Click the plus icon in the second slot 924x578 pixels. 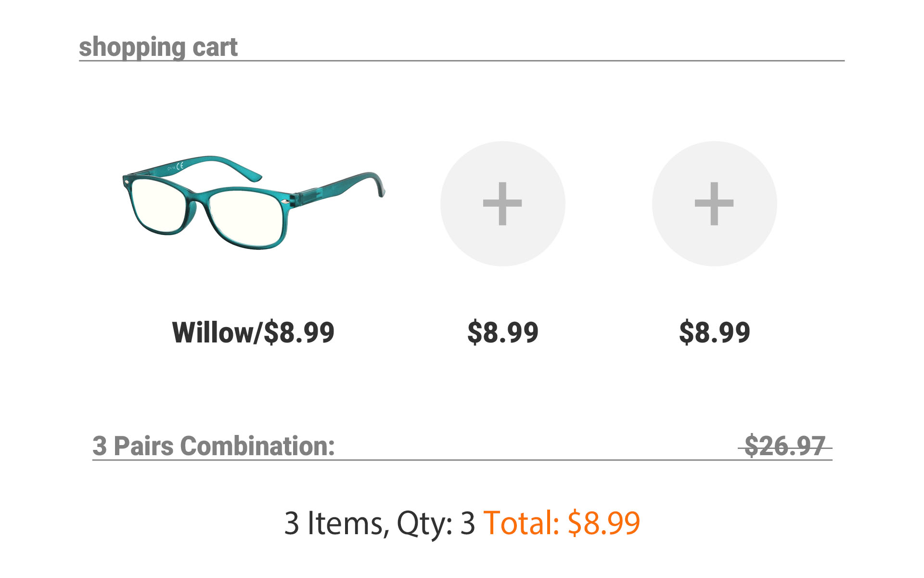click(502, 204)
